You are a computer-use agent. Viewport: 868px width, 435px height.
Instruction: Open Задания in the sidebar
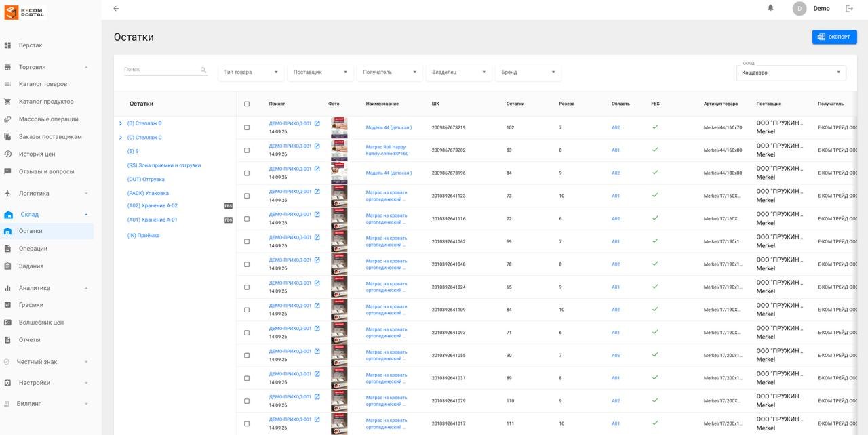point(31,266)
